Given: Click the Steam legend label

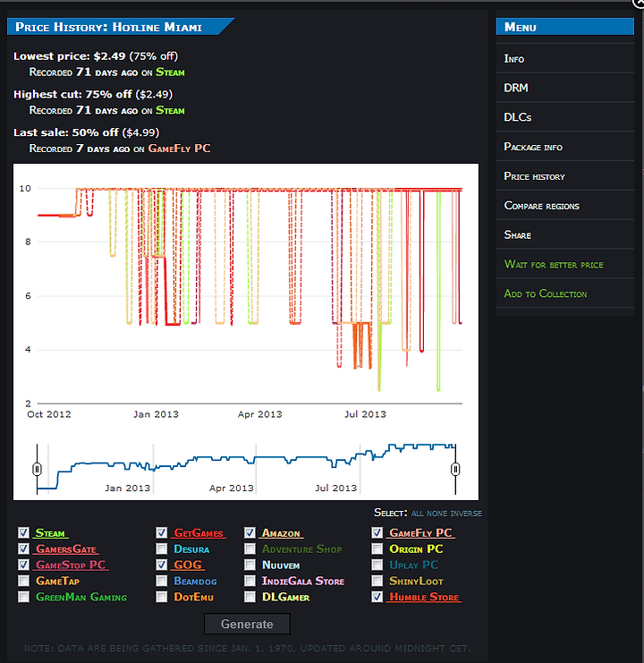Looking at the screenshot, I should [50, 533].
